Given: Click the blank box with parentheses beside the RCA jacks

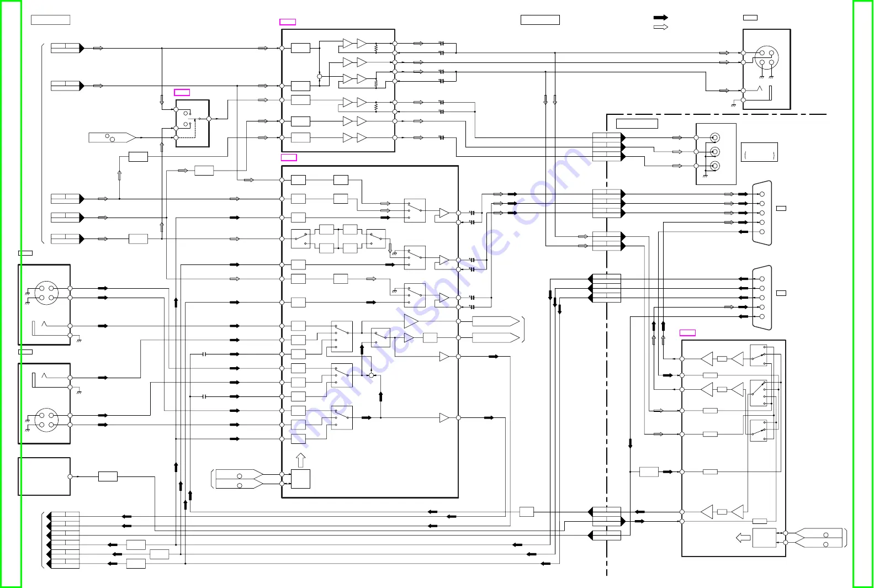Looking at the screenshot, I should point(759,152).
